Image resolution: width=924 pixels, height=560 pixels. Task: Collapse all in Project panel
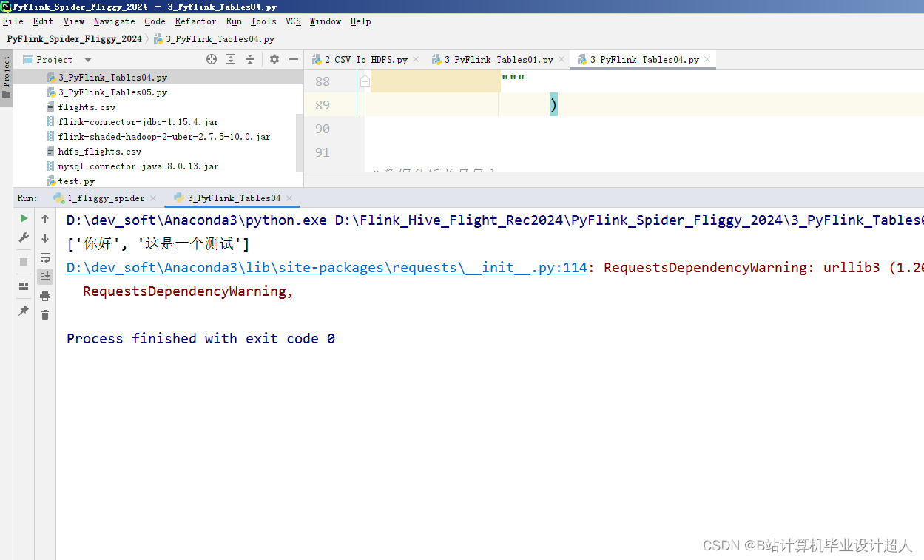pyautogui.click(x=250, y=59)
